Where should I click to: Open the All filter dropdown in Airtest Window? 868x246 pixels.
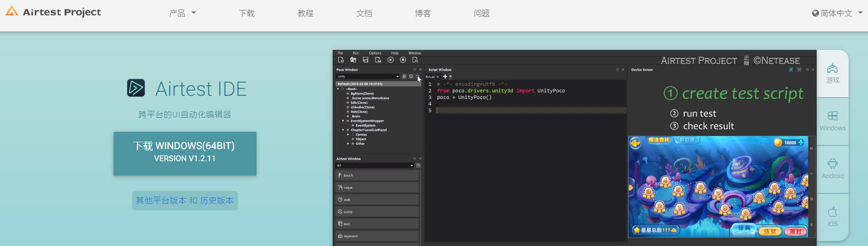(x=375, y=165)
